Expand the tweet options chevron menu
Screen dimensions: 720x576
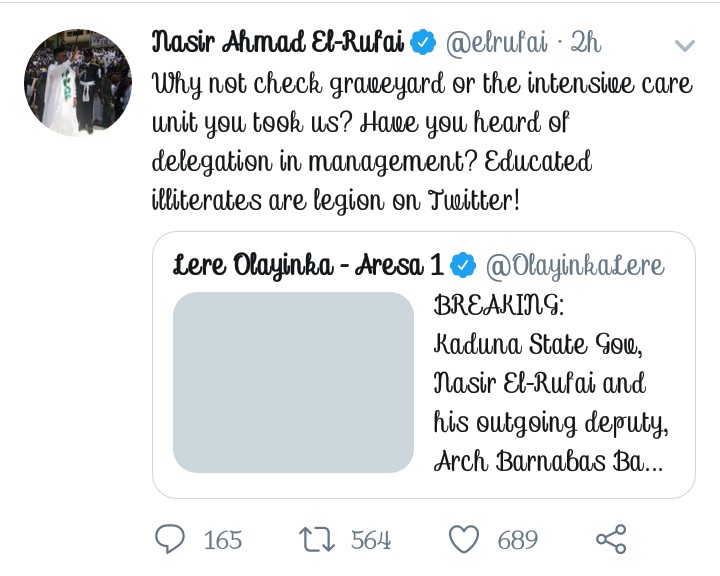click(685, 46)
